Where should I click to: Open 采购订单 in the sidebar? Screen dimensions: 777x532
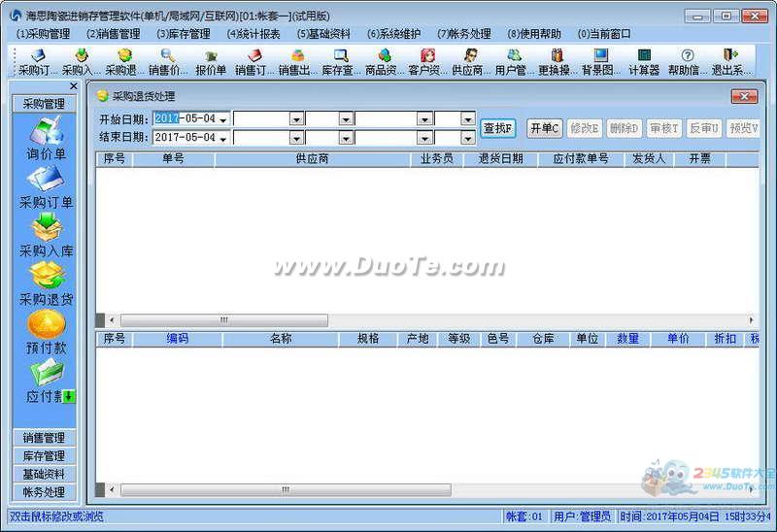tap(46, 187)
